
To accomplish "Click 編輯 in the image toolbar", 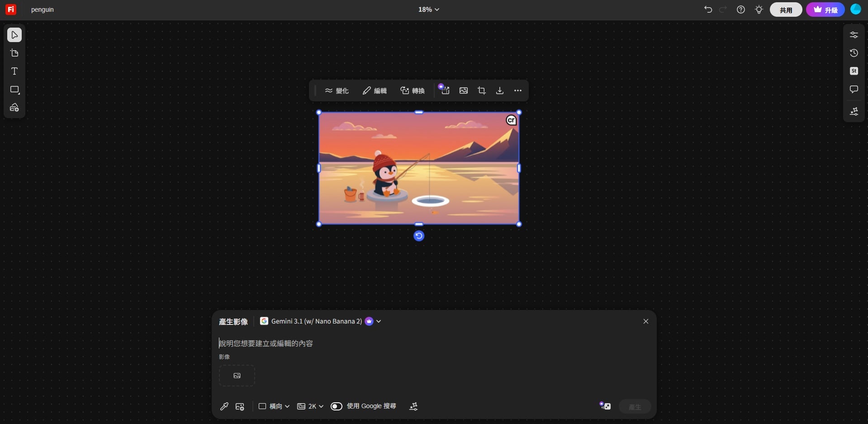I will (375, 91).
